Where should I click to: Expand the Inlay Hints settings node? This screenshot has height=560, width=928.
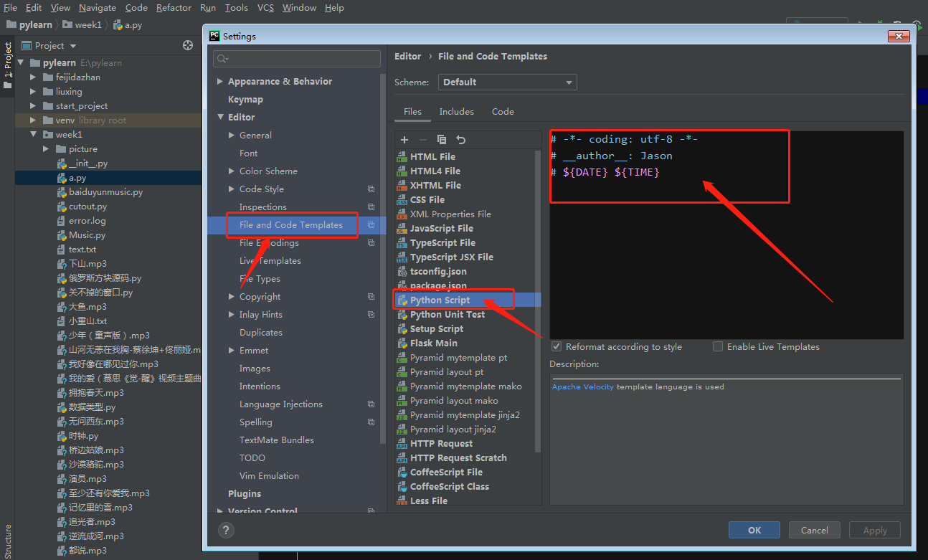coord(231,314)
